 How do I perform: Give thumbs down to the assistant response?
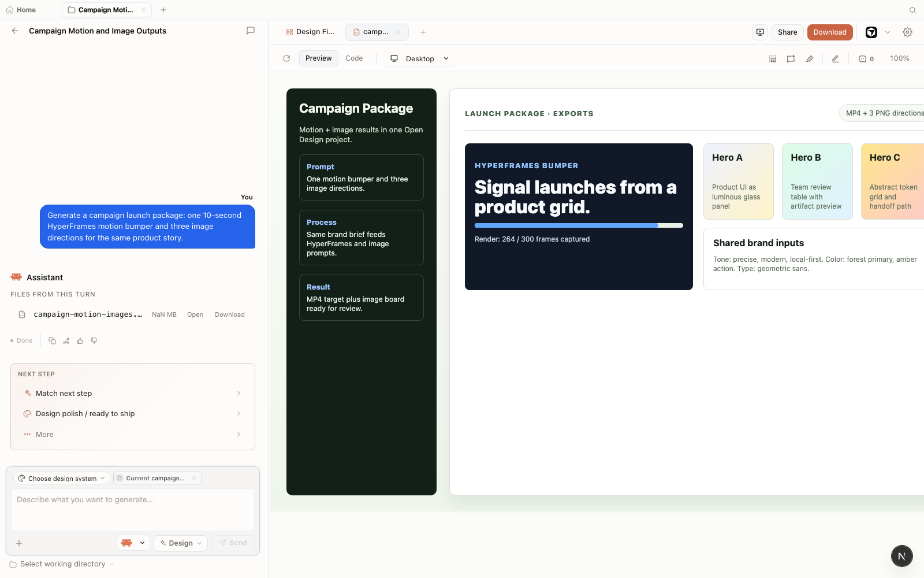pos(94,341)
